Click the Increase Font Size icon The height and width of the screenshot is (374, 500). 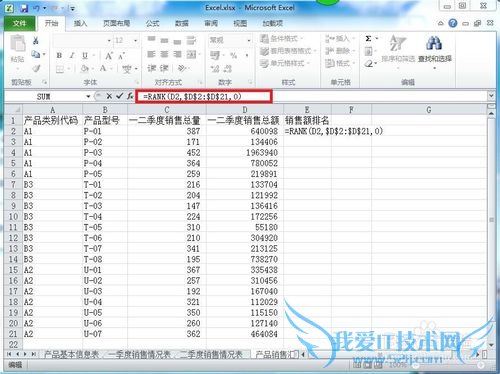pyautogui.click(x=109, y=56)
